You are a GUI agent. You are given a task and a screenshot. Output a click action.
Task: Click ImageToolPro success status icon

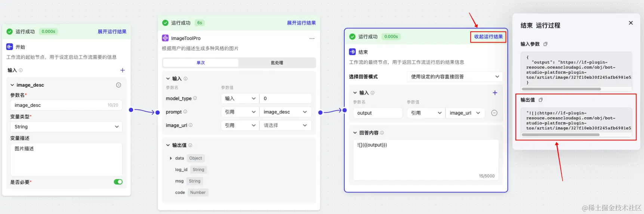coord(165,23)
